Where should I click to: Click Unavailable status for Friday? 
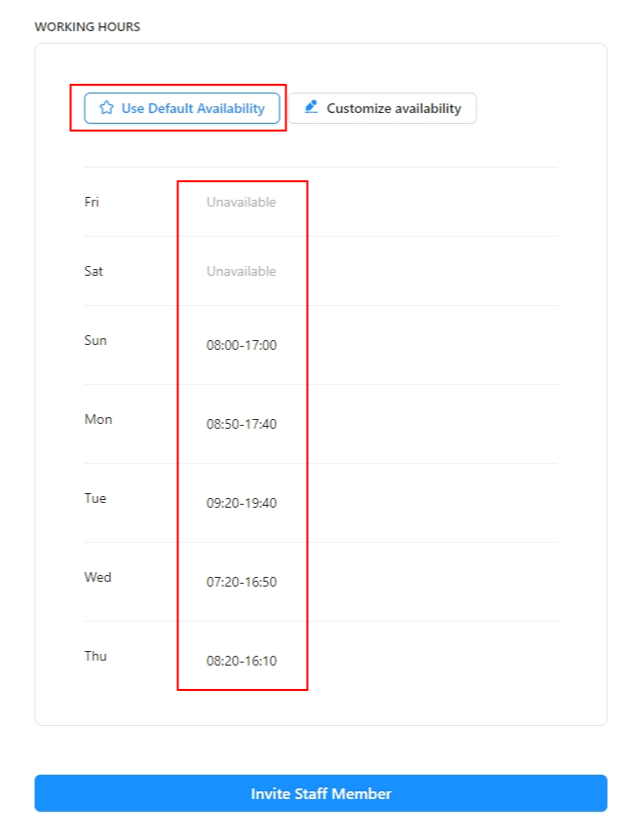[242, 202]
